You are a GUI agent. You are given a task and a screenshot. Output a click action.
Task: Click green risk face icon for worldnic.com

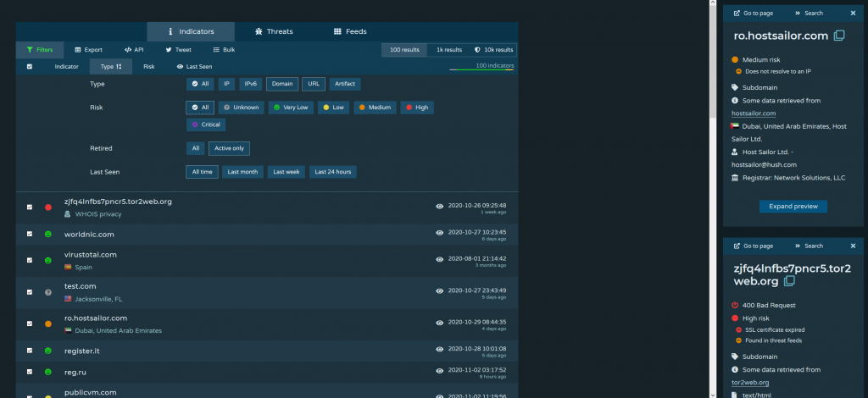click(x=48, y=235)
